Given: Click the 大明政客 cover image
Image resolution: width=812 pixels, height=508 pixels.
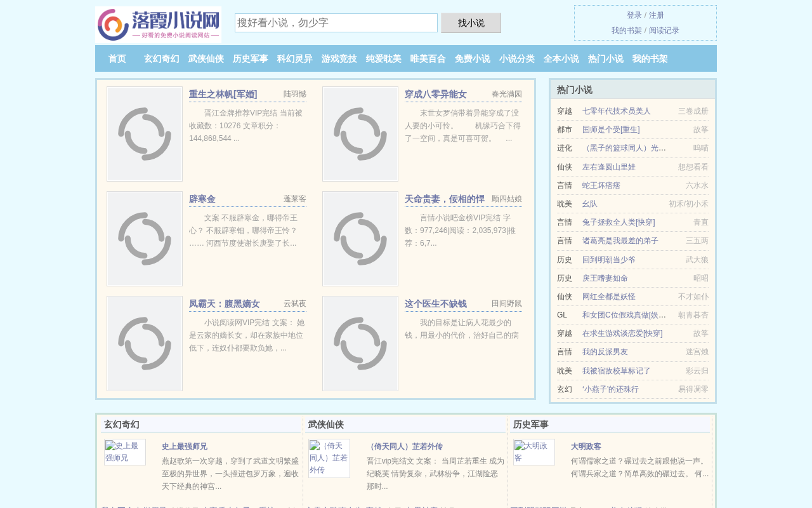Looking at the screenshot, I should [534, 452].
